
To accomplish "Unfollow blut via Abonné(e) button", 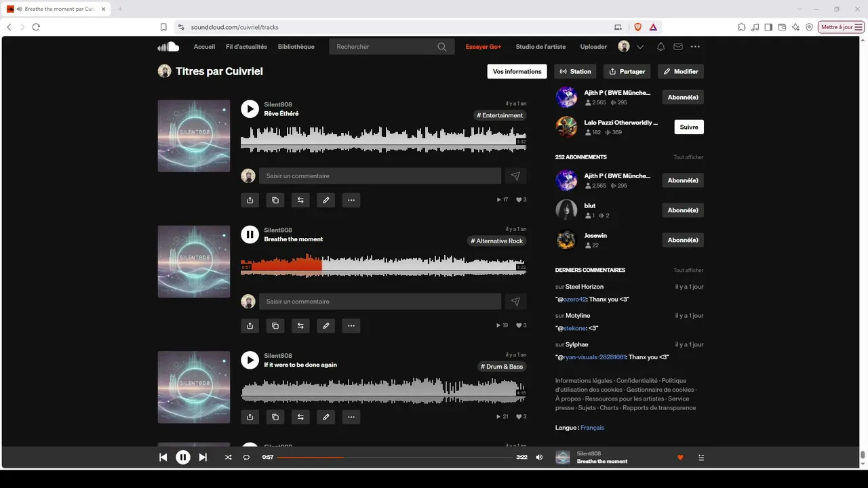I will (x=683, y=210).
